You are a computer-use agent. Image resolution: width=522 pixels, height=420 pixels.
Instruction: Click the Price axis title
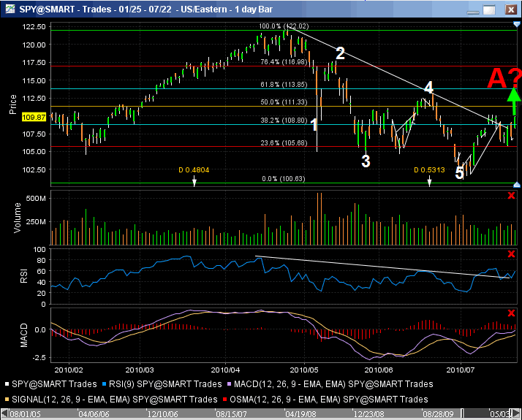13,104
